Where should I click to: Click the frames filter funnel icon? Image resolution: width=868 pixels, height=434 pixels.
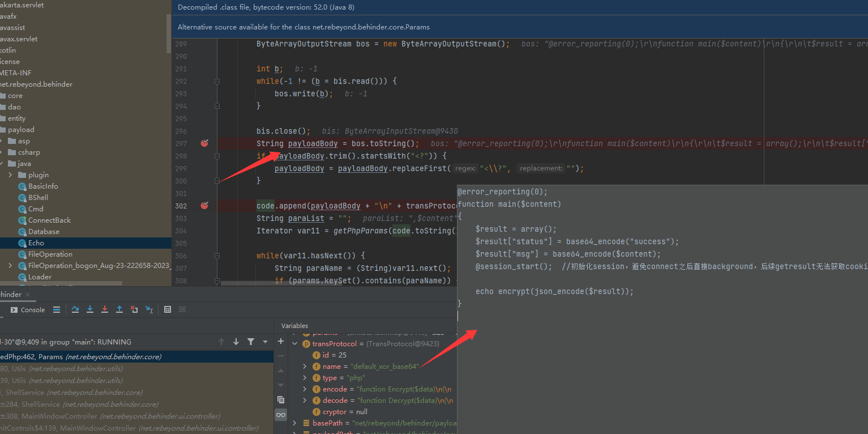coord(251,342)
